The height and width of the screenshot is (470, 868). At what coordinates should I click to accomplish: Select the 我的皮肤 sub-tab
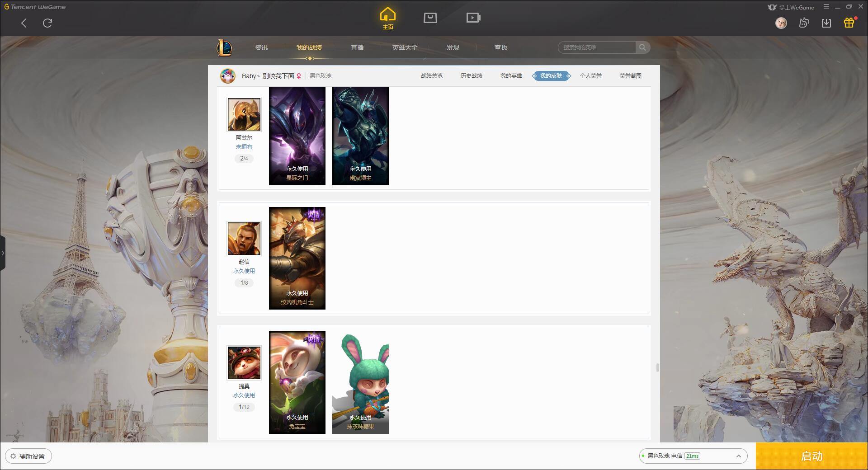pyautogui.click(x=551, y=76)
